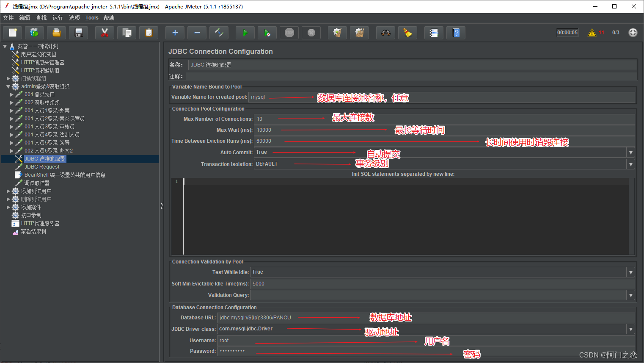Screen dimensions: 644x363
Task: Click the New test plan toolbar icon
Action: [x=13, y=33]
